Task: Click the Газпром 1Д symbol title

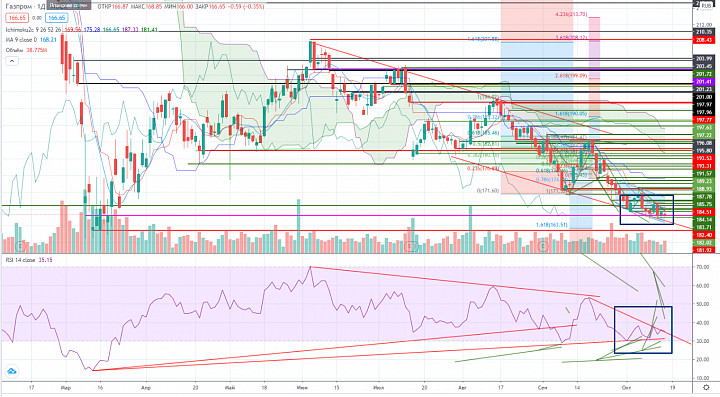Action: (x=25, y=6)
